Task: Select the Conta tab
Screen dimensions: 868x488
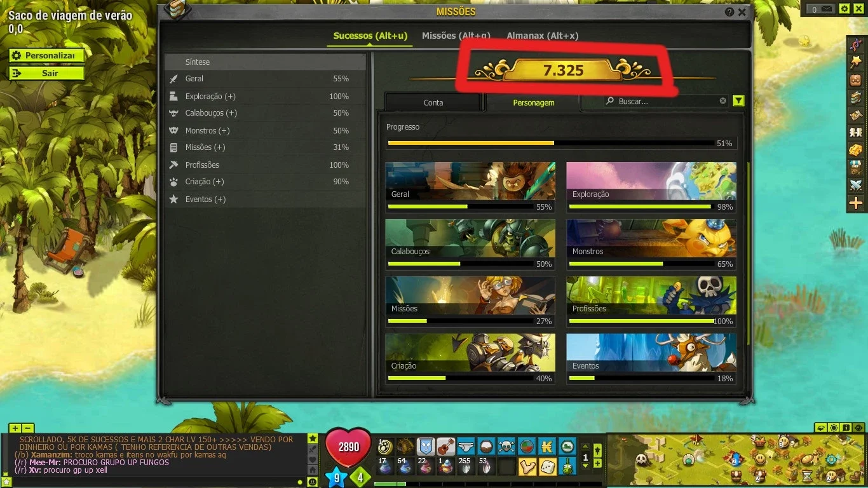Action: click(433, 102)
